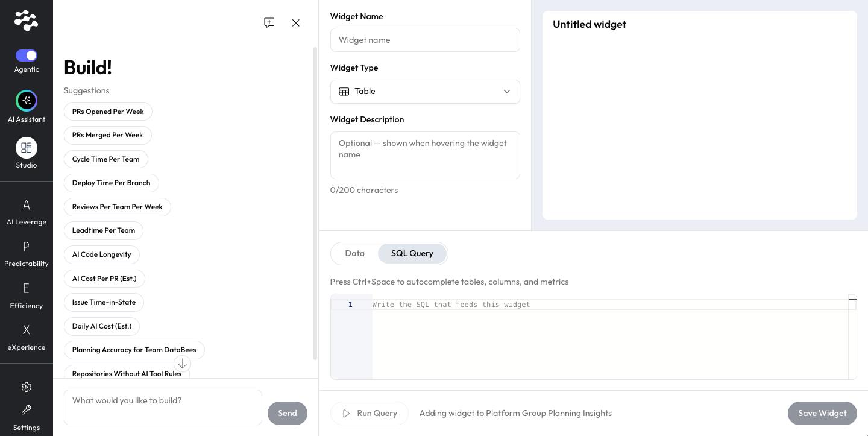
Task: Focus the Widget name input field
Action: [x=425, y=40]
